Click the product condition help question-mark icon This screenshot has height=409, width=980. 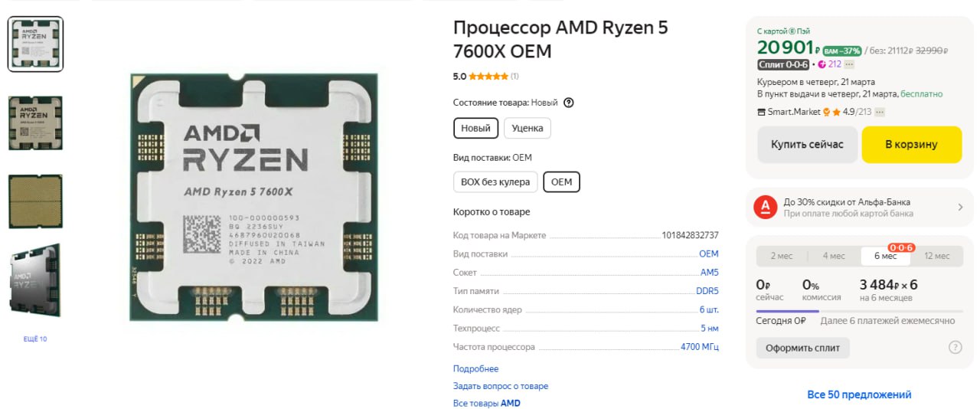(x=568, y=103)
